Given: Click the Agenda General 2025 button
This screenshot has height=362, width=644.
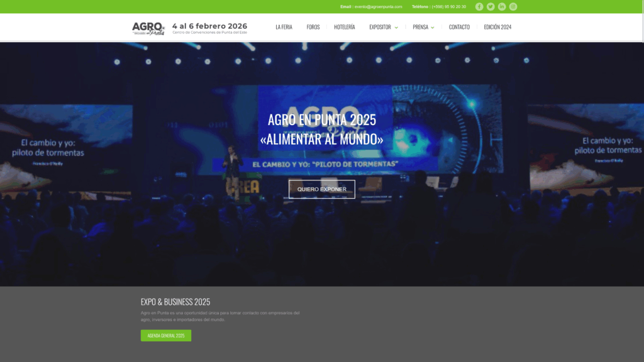Looking at the screenshot, I should [166, 336].
